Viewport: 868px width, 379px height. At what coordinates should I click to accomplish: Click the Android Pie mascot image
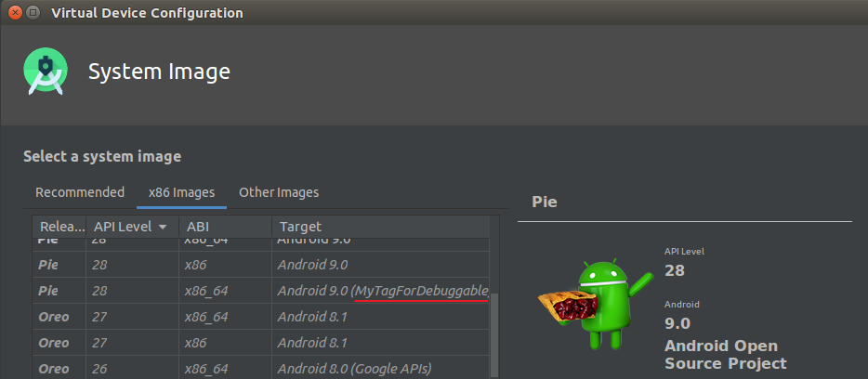click(x=595, y=303)
